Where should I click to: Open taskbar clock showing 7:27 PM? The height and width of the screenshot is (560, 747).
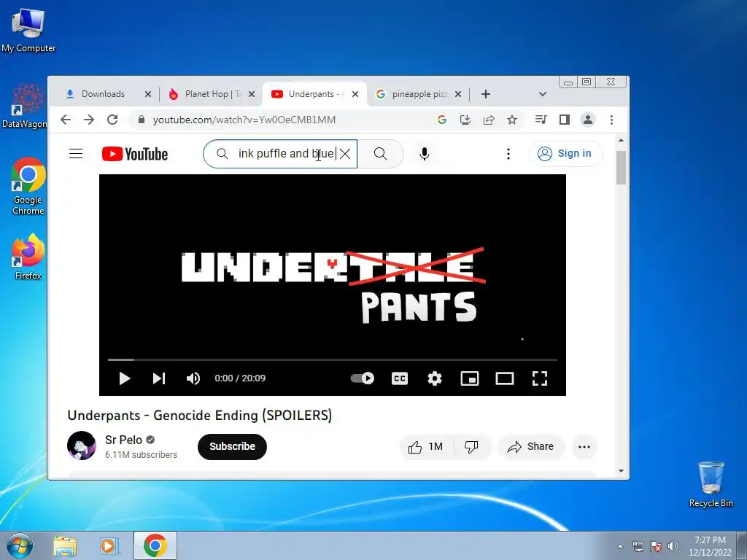point(710,546)
